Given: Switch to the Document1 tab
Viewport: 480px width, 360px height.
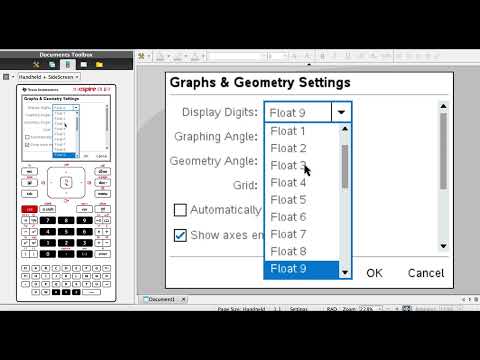Looking at the screenshot, I should [x=161, y=299].
